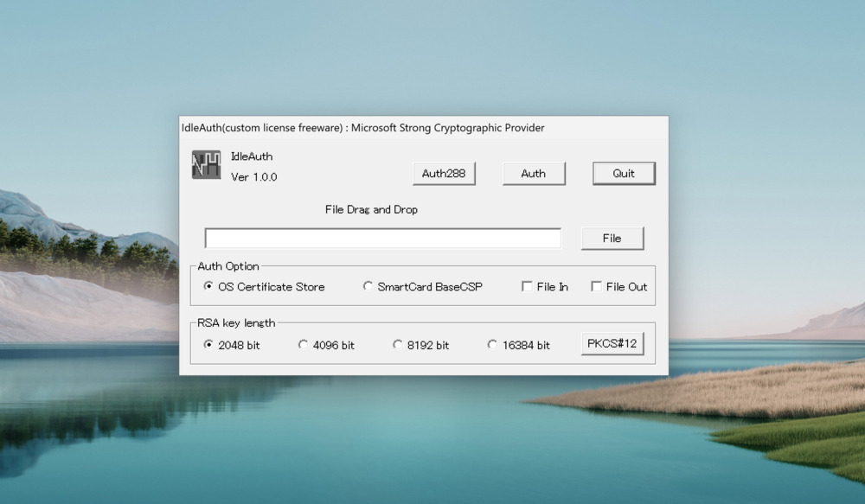Screen dimensions: 865x504
Task: Focus the file path input field
Action: point(383,239)
